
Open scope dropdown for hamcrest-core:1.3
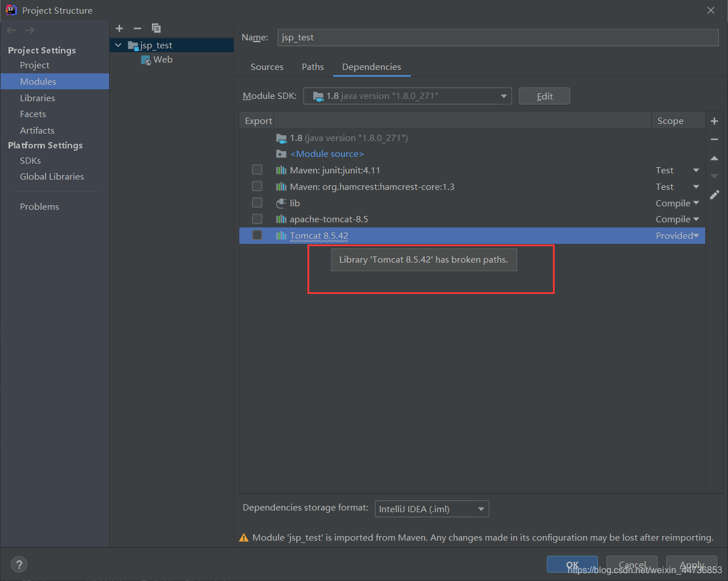coord(696,187)
